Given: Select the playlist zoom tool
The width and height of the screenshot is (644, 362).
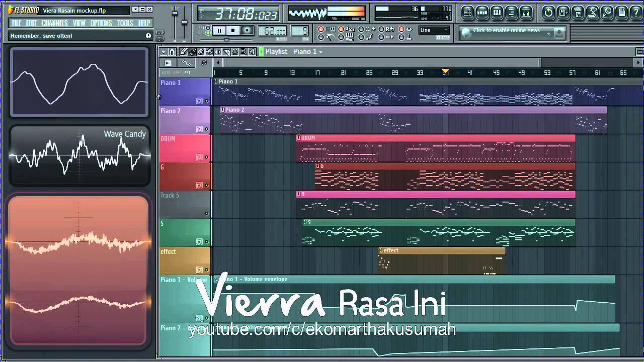Looking at the screenshot, I should (x=244, y=52).
